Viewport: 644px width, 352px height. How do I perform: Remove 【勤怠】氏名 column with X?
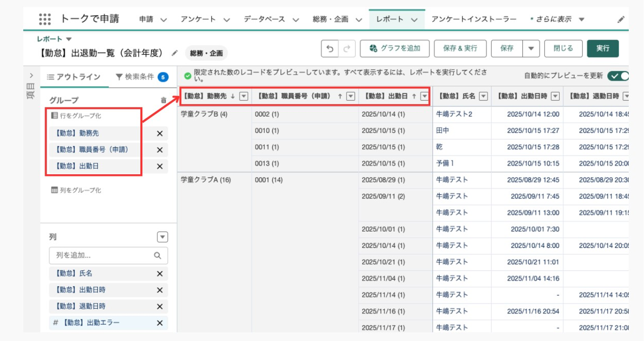pyautogui.click(x=160, y=274)
